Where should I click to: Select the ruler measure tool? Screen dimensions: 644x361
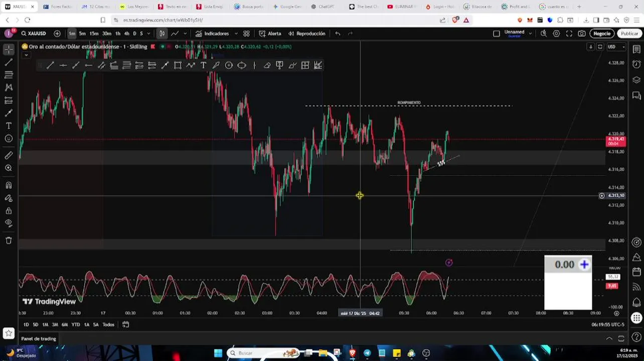coord(9,155)
